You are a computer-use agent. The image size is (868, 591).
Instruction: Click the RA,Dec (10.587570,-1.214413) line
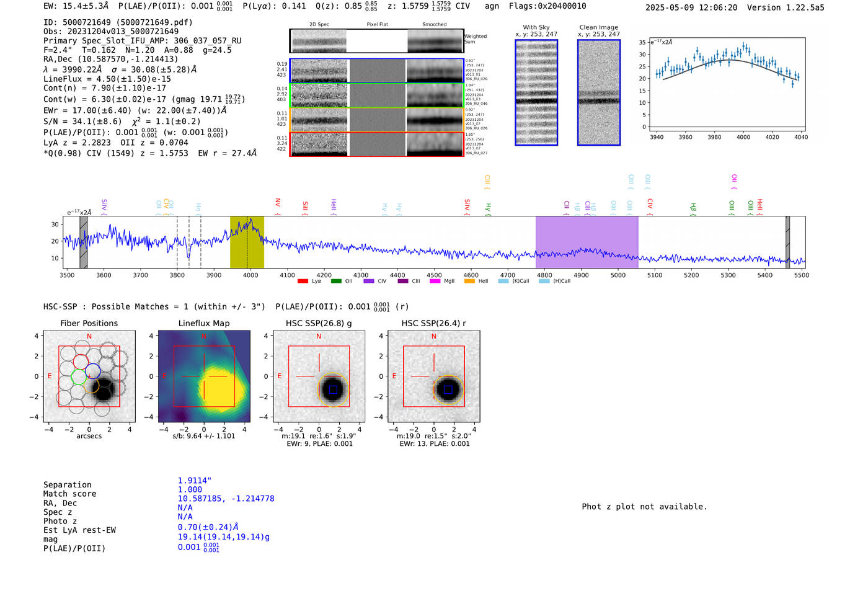(x=111, y=60)
